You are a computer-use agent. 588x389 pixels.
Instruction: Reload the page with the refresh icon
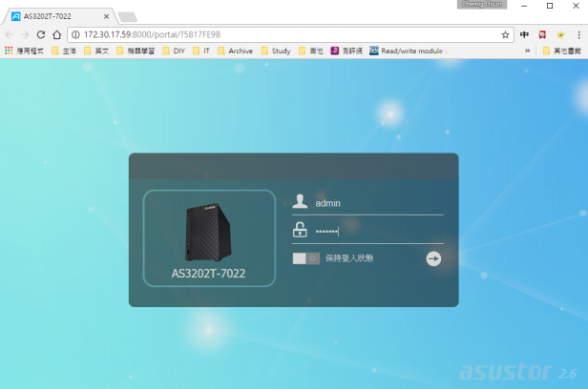tap(41, 34)
